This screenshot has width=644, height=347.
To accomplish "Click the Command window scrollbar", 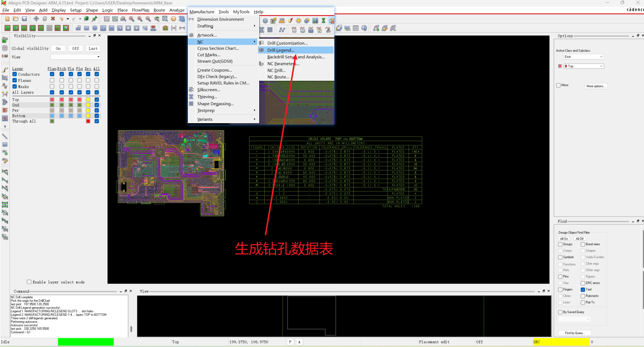I will [x=131, y=329].
